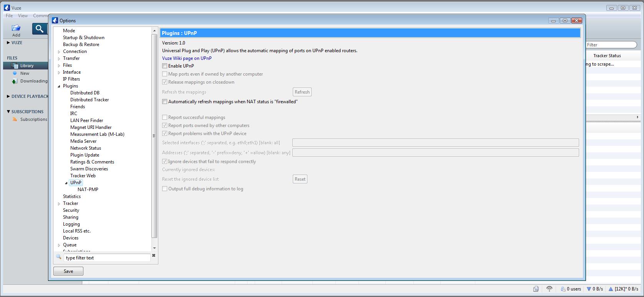Image resolution: width=644 pixels, height=297 pixels.
Task: Open the File menu
Action: 9,16
